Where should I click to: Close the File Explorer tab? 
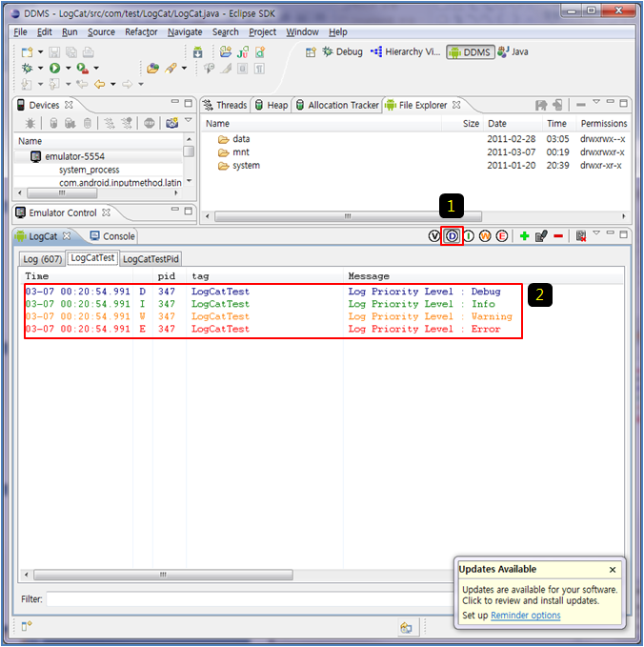coord(456,105)
